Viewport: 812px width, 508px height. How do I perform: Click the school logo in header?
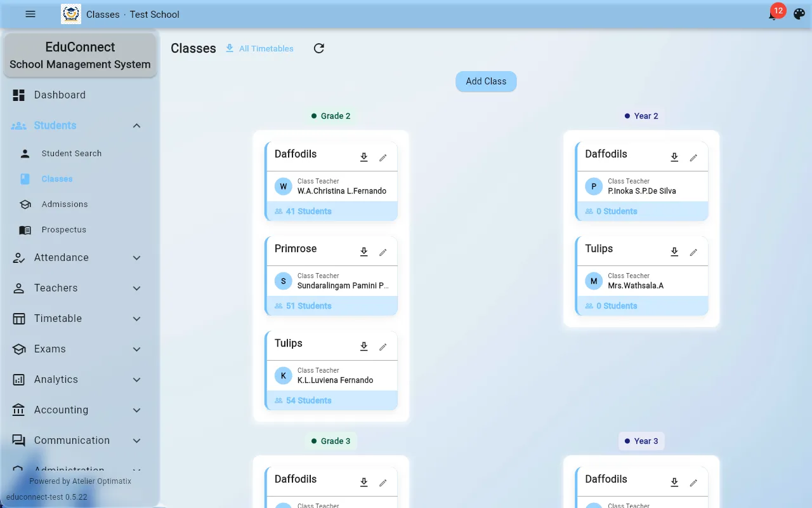coord(71,14)
